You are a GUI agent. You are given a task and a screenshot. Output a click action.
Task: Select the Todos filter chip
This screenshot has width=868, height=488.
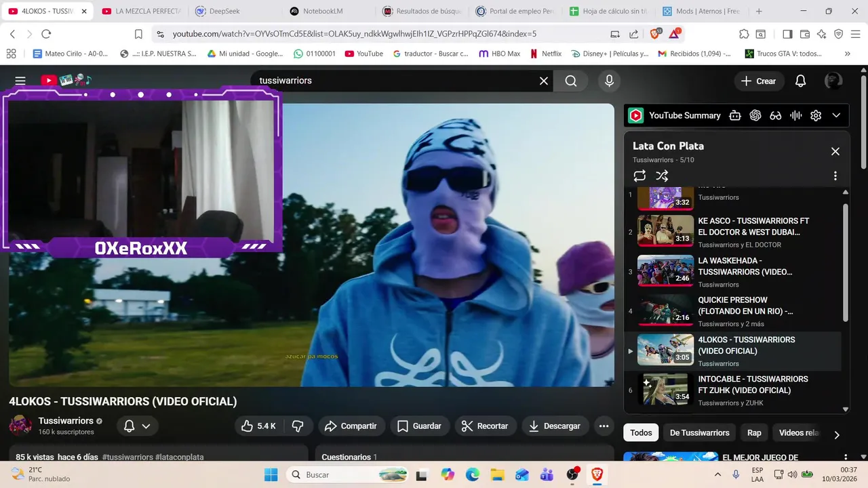click(641, 432)
